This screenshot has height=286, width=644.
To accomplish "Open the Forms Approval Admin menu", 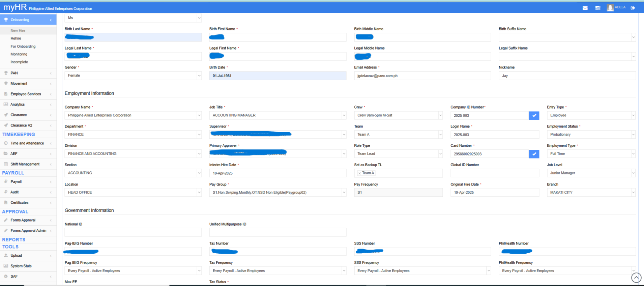I will coord(28,230).
